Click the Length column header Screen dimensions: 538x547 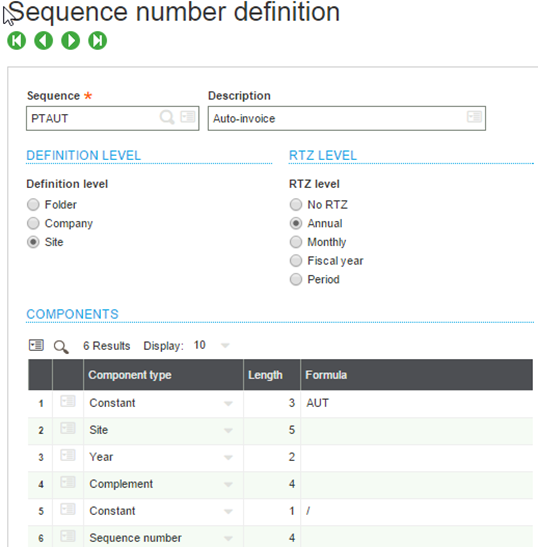point(272,375)
